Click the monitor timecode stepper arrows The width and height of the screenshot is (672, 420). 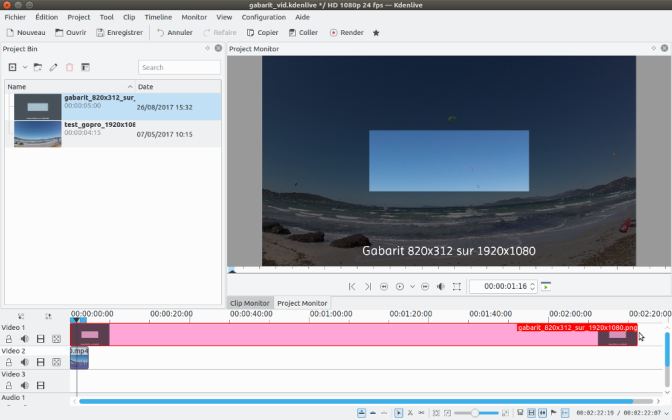click(532, 286)
